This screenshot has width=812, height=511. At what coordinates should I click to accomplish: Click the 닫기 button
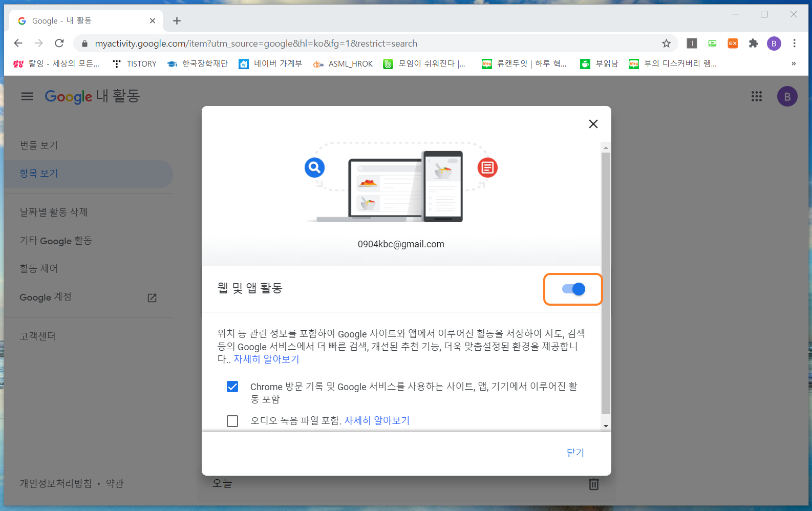(575, 453)
